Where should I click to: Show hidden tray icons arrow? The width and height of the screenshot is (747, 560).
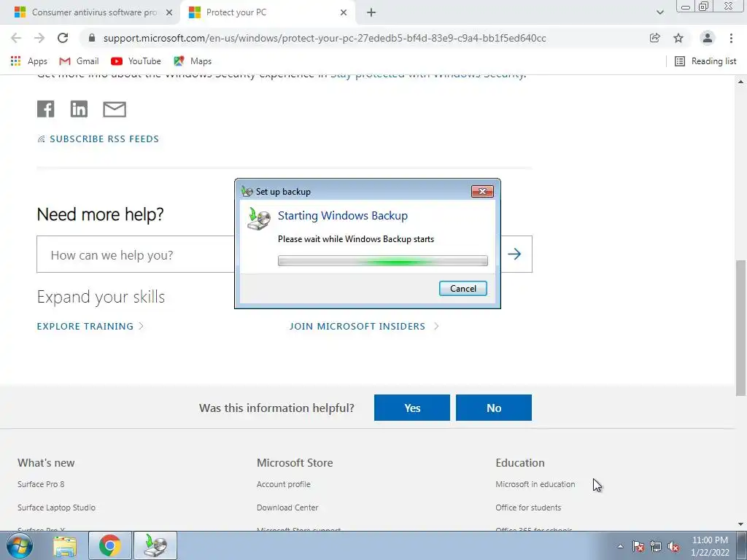(x=620, y=547)
